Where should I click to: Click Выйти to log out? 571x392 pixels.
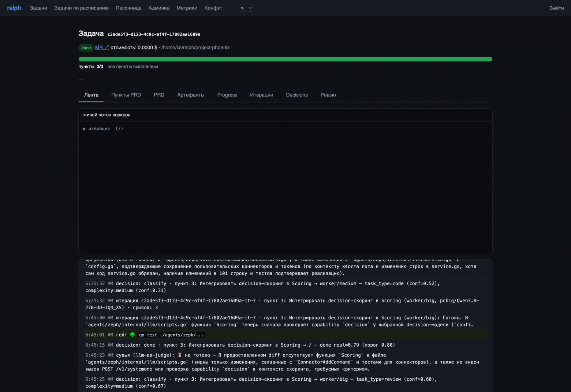coord(556,8)
